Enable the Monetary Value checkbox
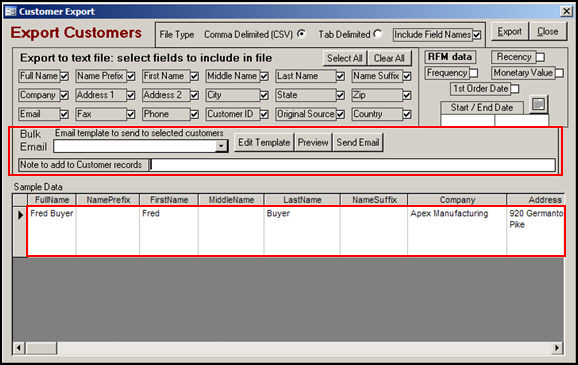The height and width of the screenshot is (365, 578). (559, 73)
